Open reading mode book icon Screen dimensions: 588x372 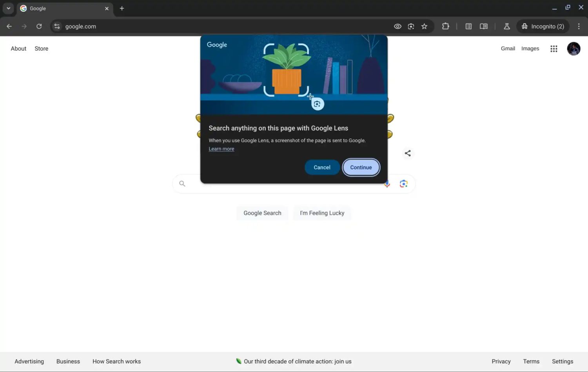pyautogui.click(x=484, y=26)
